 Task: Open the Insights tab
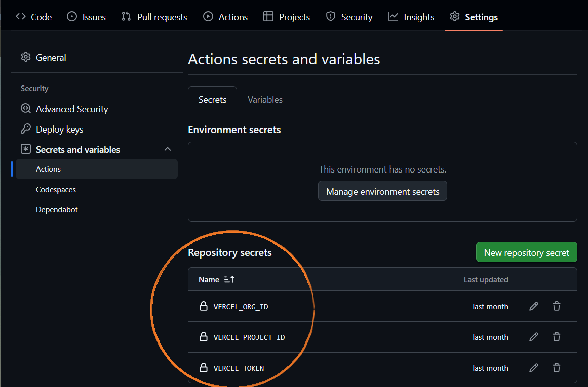[411, 17]
